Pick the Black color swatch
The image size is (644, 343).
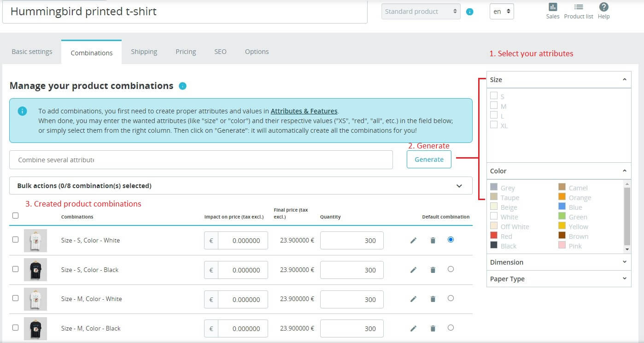coord(494,245)
